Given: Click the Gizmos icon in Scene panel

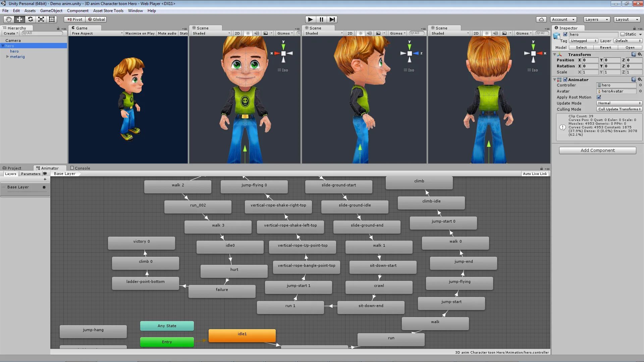Looking at the screenshot, I should (x=283, y=33).
